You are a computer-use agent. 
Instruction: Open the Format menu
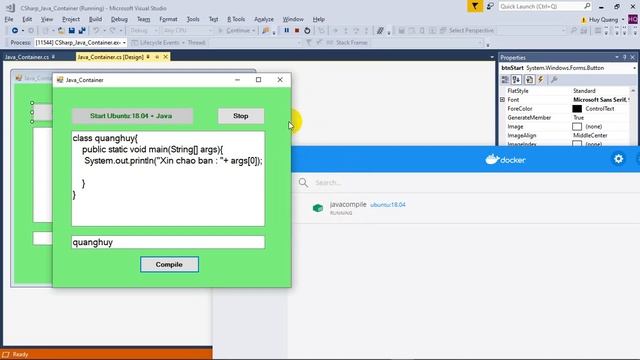pyautogui.click(x=168, y=19)
